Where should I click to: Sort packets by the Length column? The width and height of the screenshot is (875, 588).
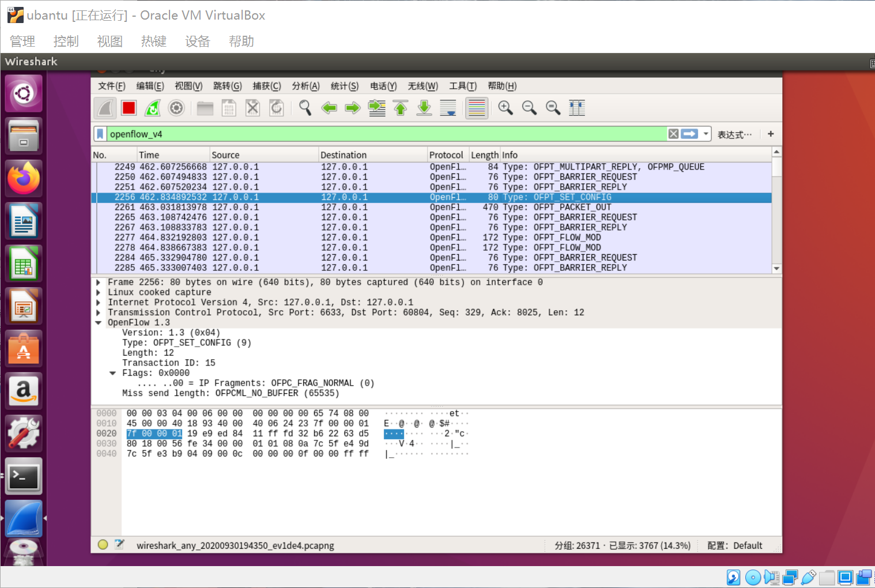coord(484,154)
